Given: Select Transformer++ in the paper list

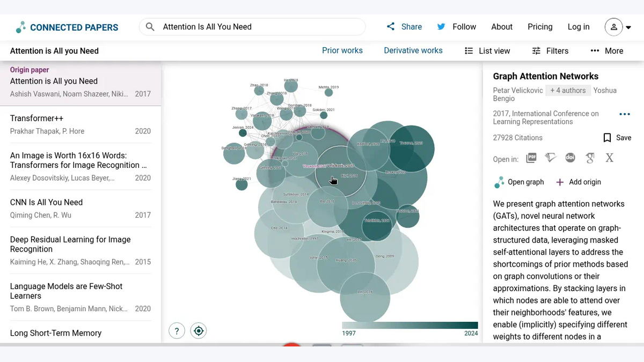Looking at the screenshot, I should (80, 124).
